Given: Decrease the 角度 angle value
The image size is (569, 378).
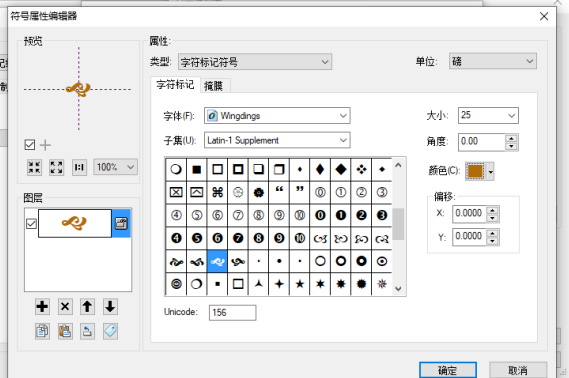Looking at the screenshot, I should (x=511, y=146).
